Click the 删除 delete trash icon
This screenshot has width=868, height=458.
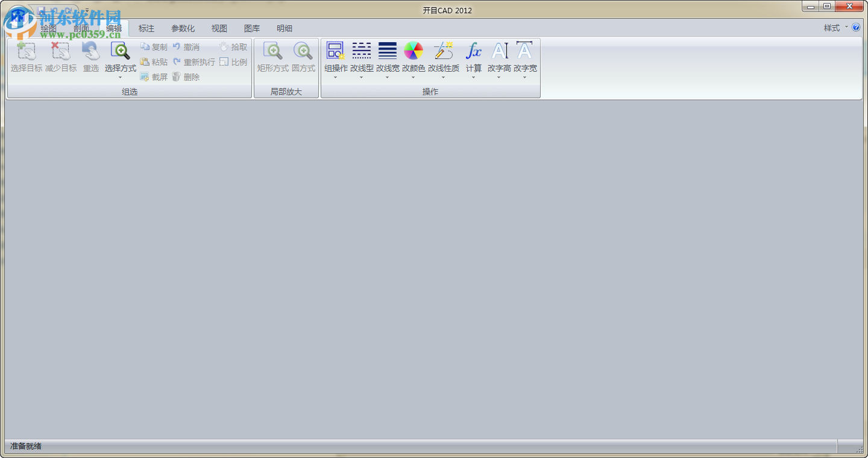click(177, 77)
